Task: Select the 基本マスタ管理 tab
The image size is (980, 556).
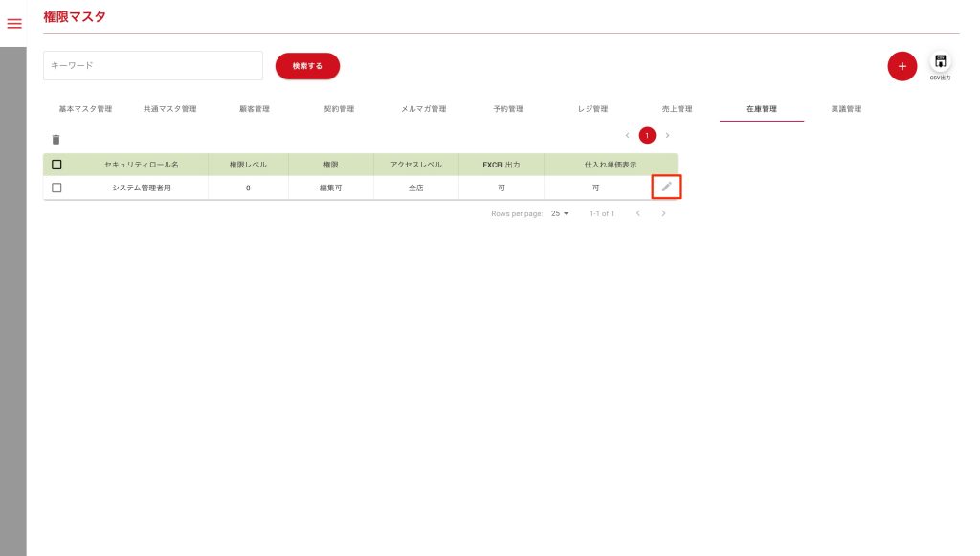Action: click(85, 109)
